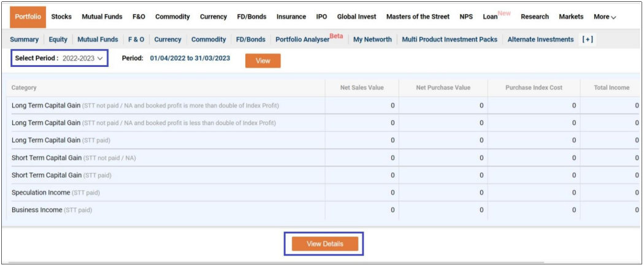Image resolution: width=644 pixels, height=265 pixels.
Task: Switch to the Equity sub-tab
Action: (58, 39)
